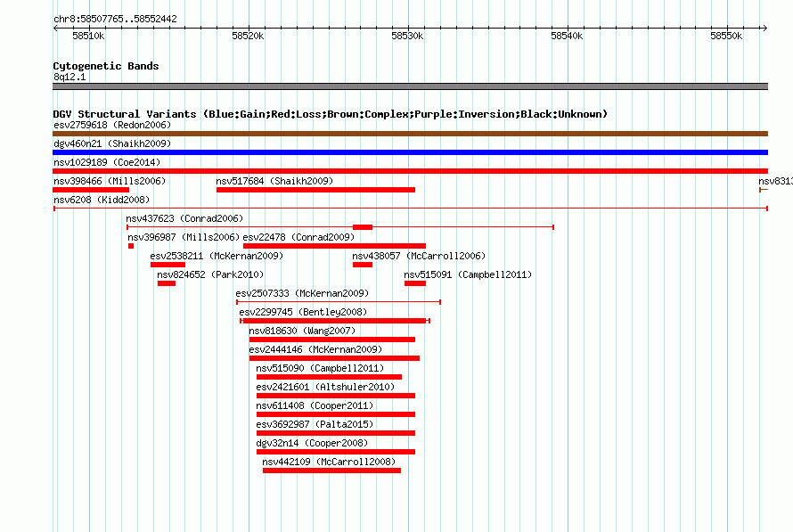This screenshot has width=793, height=532.
Task: Click the nsv1029189 (Coe2014) red loss bar
Action: 410,171
